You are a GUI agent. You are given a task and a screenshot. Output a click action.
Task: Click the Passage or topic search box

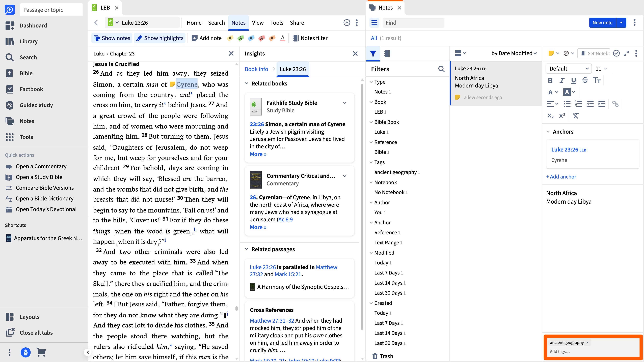(51, 10)
